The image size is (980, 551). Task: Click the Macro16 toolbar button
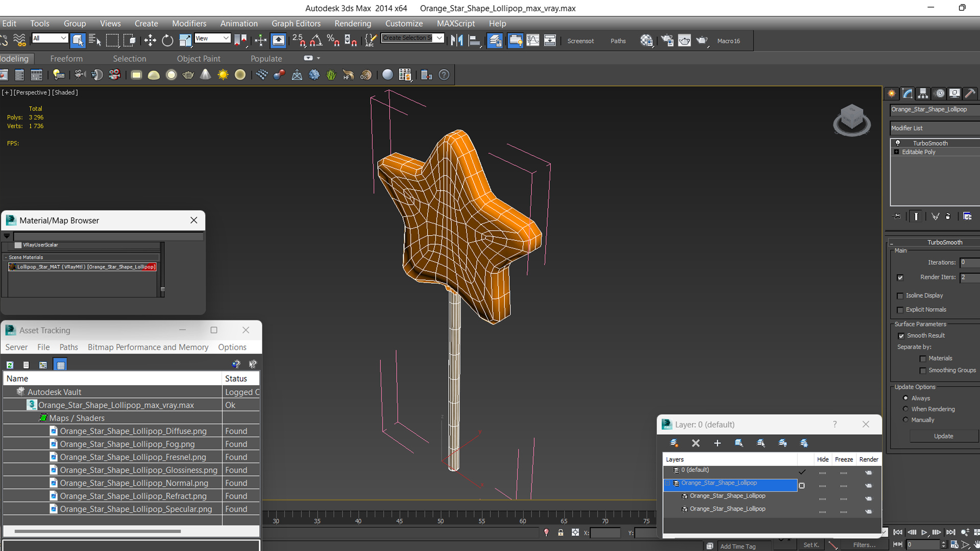coord(728,41)
